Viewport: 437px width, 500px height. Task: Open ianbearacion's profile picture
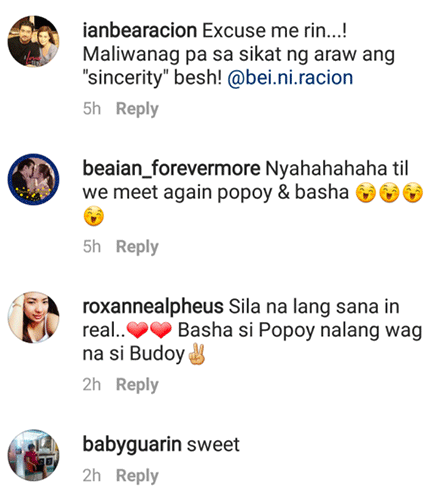(33, 41)
